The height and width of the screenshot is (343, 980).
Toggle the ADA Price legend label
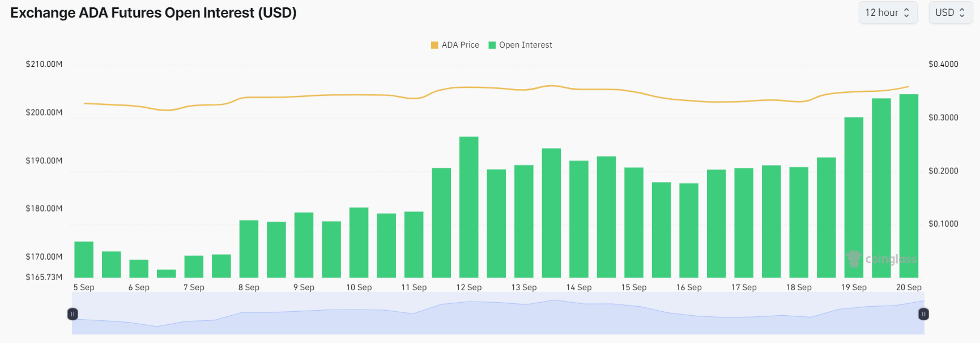coord(460,45)
